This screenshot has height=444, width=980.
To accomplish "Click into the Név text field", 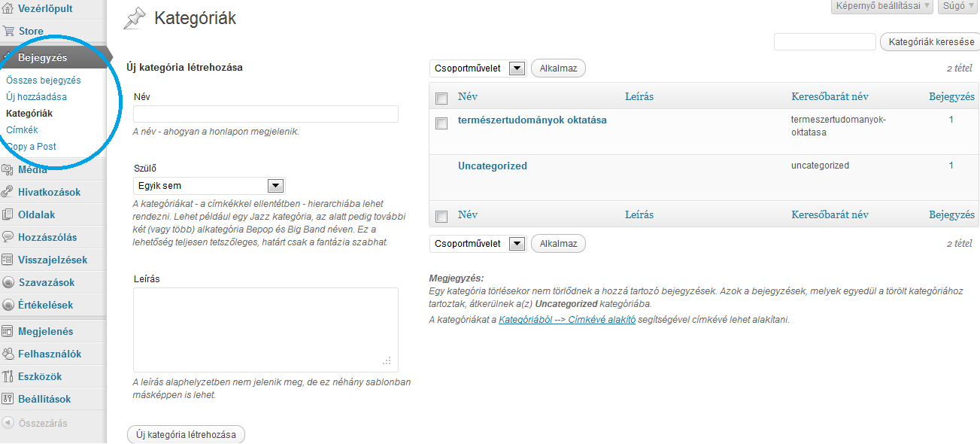I will coord(265,114).
